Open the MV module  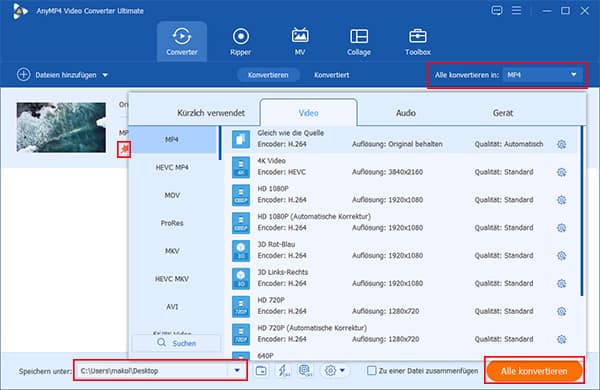(300, 41)
